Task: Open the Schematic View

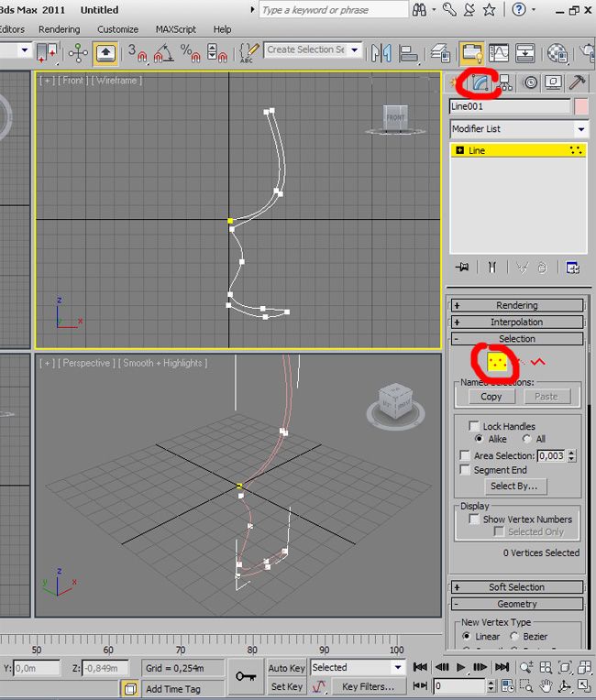Action: coord(525,53)
